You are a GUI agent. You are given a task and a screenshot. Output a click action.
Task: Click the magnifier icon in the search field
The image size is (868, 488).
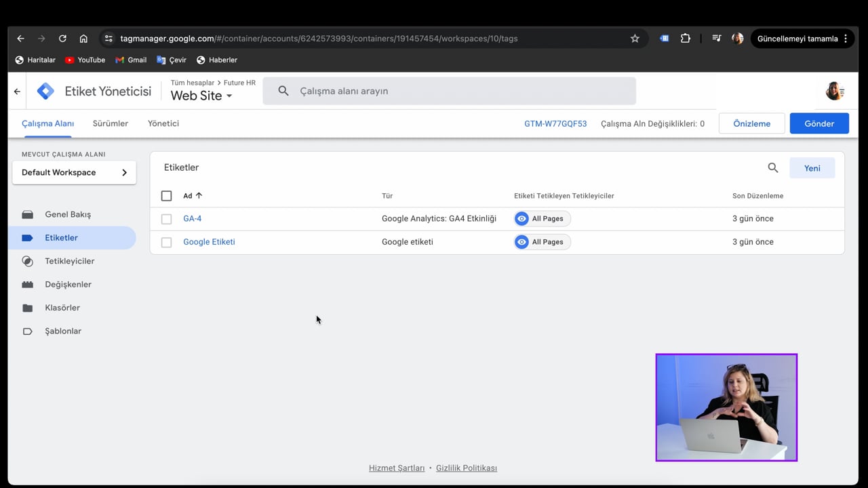coord(283,91)
